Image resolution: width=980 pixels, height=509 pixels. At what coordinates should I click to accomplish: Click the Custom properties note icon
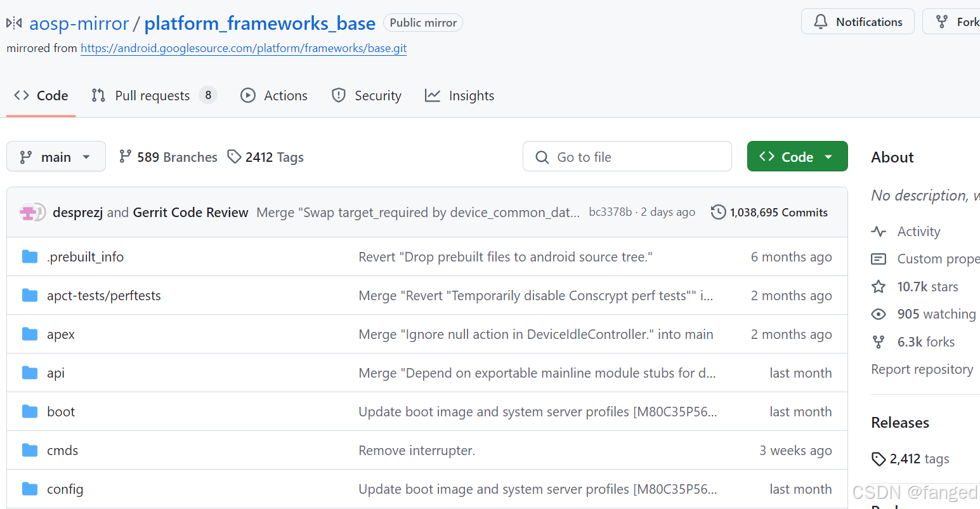(x=879, y=259)
